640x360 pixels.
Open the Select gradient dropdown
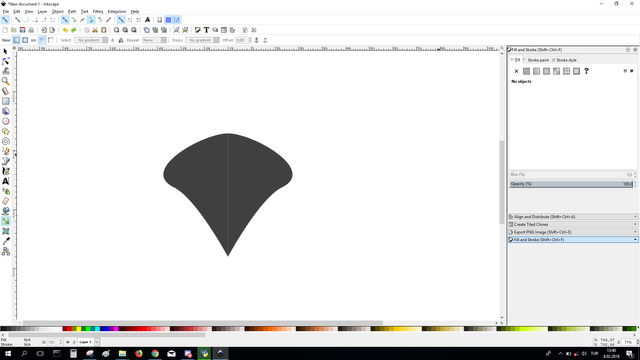coord(91,40)
